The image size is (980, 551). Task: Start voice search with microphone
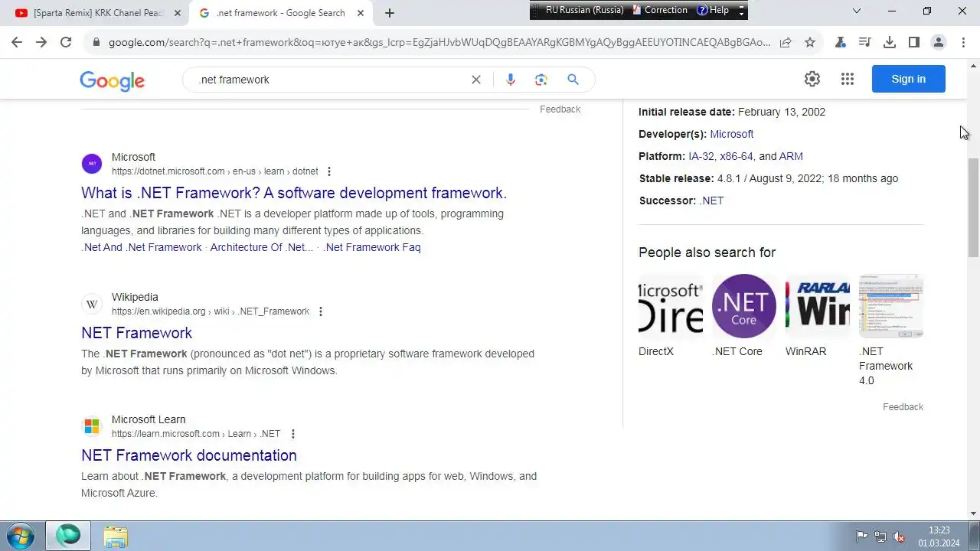pos(511,80)
